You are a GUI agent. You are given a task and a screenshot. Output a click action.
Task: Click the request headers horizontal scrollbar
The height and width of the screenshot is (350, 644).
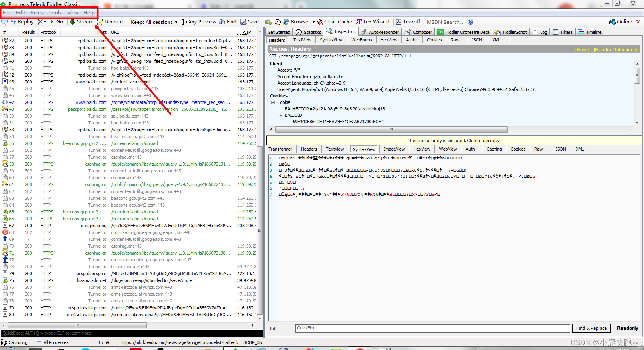point(391,129)
